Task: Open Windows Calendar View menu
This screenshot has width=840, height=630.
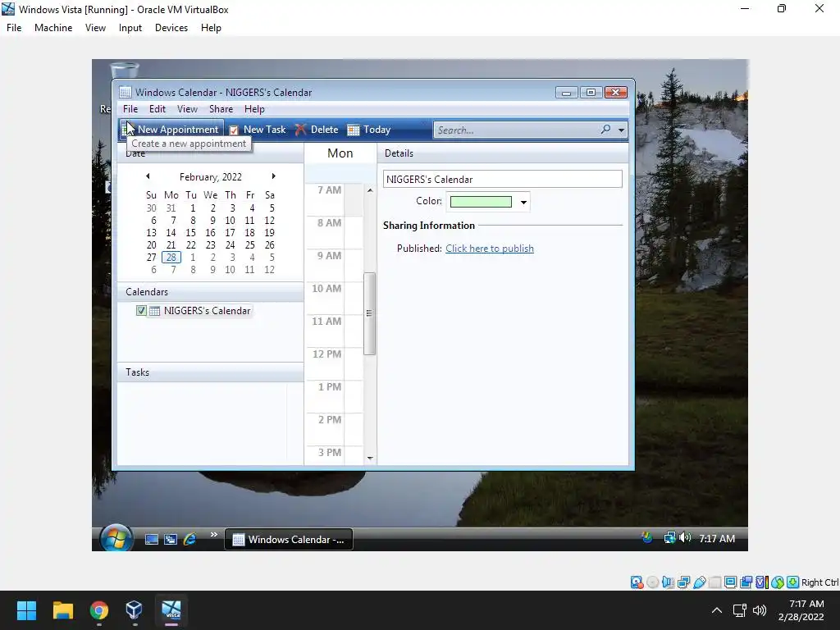Action: click(187, 109)
